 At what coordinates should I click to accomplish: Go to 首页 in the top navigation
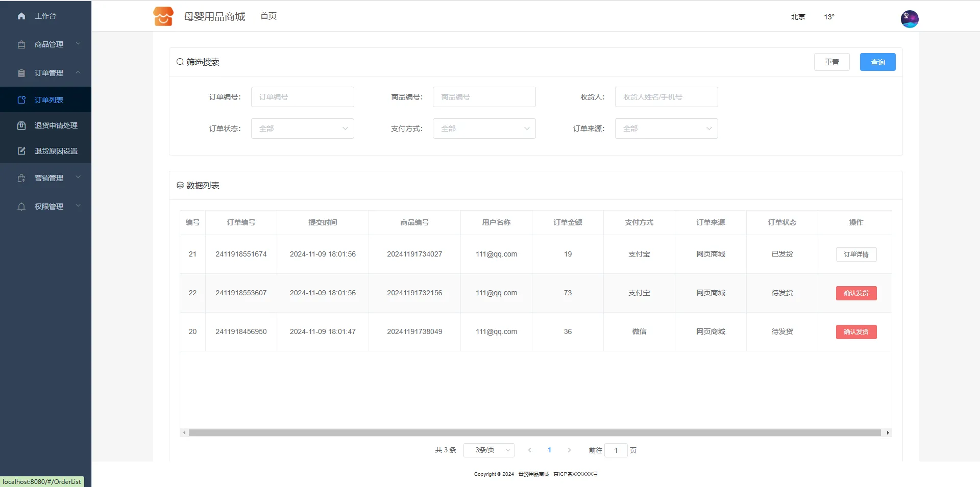tap(268, 16)
